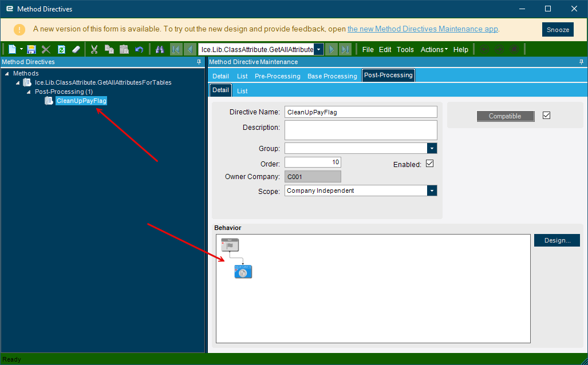
Task: Click the Order number field
Action: [313, 162]
